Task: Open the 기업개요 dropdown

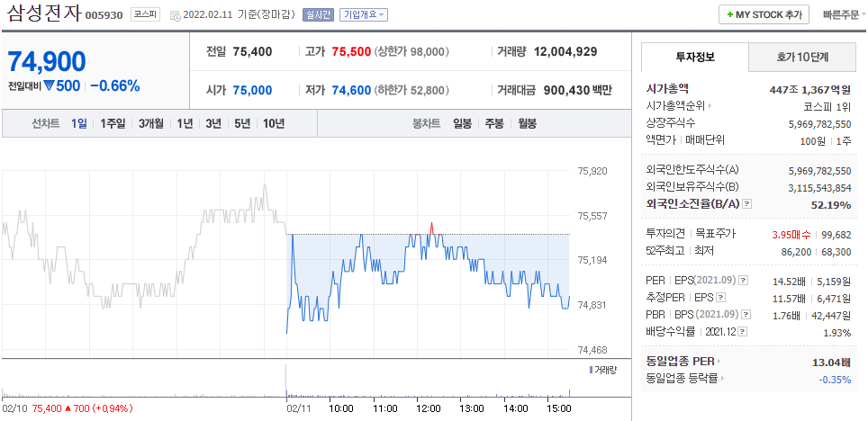Action: pyautogui.click(x=363, y=15)
